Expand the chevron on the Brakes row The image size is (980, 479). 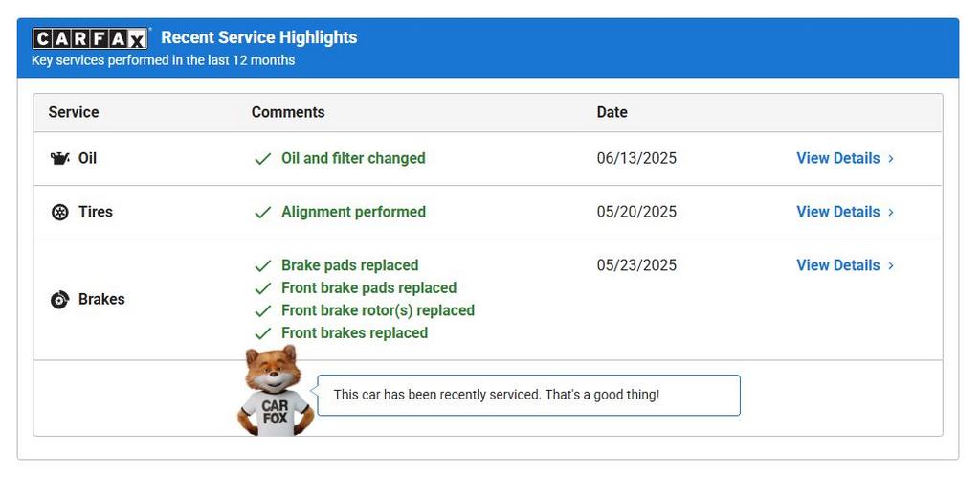(891, 266)
